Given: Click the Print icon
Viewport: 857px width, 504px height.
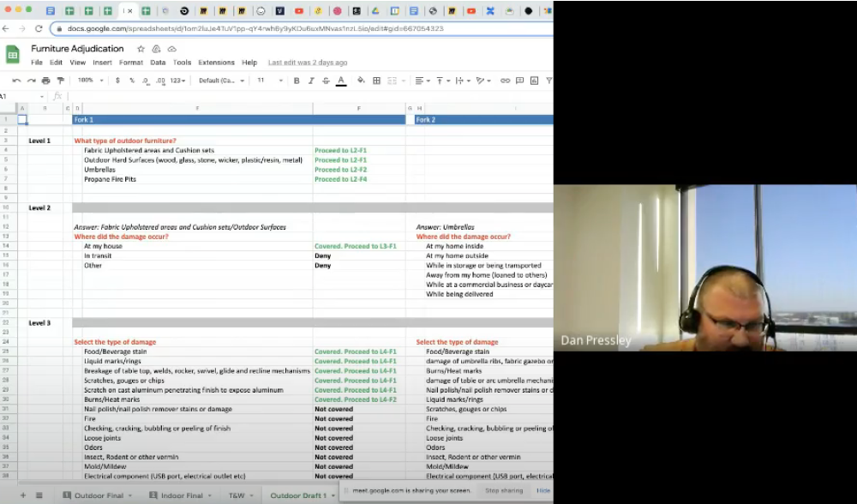Looking at the screenshot, I should click(45, 81).
